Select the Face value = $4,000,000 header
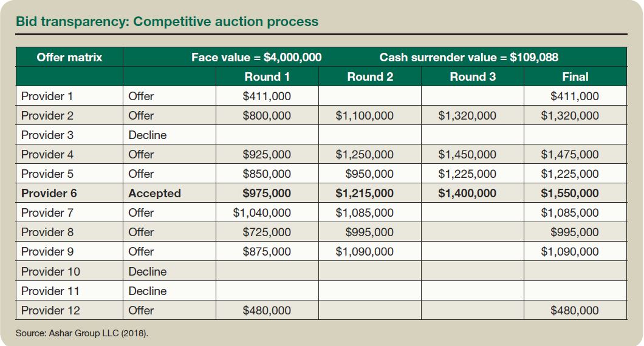The width and height of the screenshot is (644, 346). click(256, 57)
